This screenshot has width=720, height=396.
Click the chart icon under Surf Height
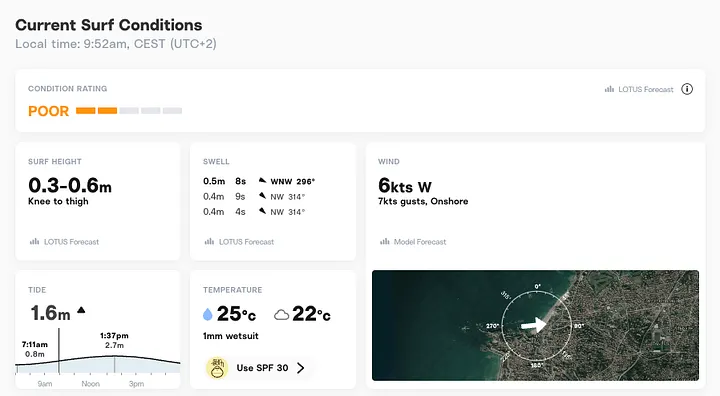click(34, 242)
